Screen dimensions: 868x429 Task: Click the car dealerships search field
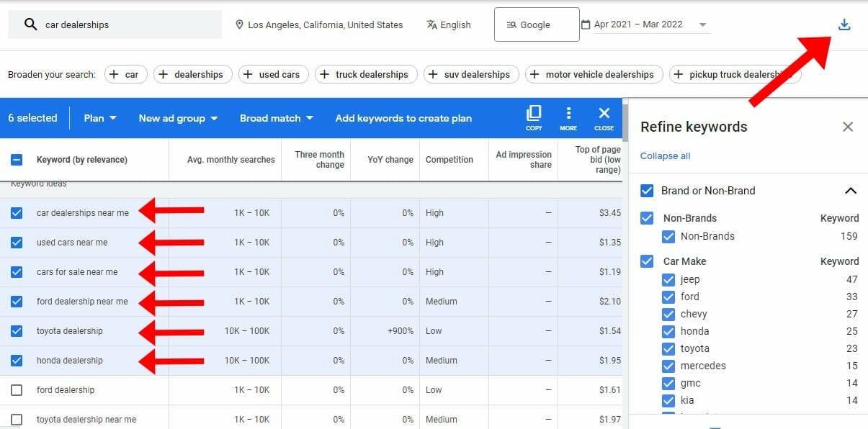pos(115,24)
